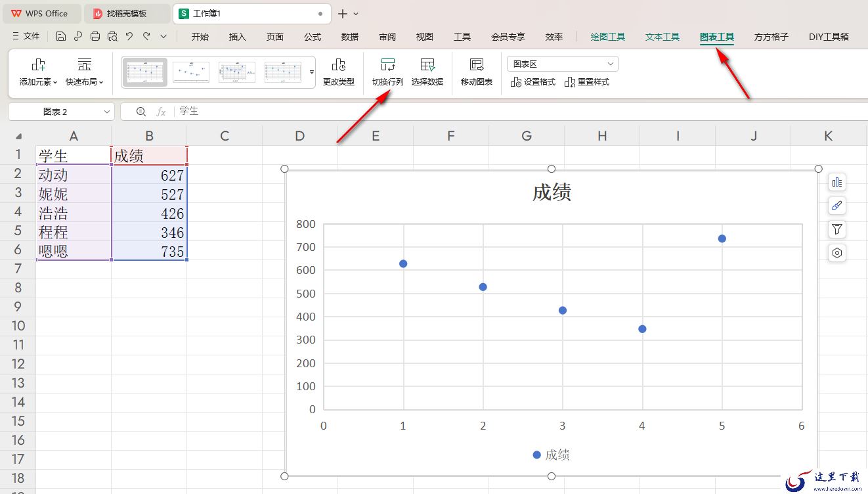Switch to the 插入 ribbon tab
The image size is (868, 494).
point(238,37)
